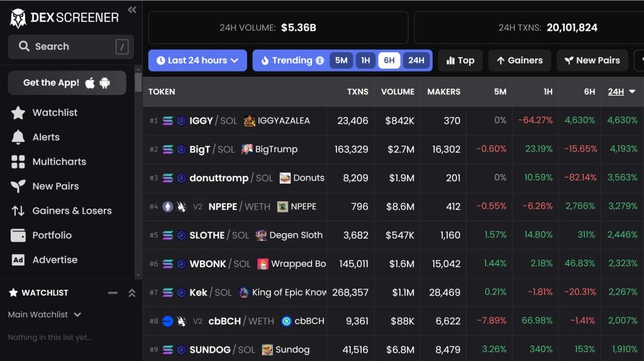Open Multicharts grid icon
The height and width of the screenshot is (361, 644).
pyautogui.click(x=18, y=162)
